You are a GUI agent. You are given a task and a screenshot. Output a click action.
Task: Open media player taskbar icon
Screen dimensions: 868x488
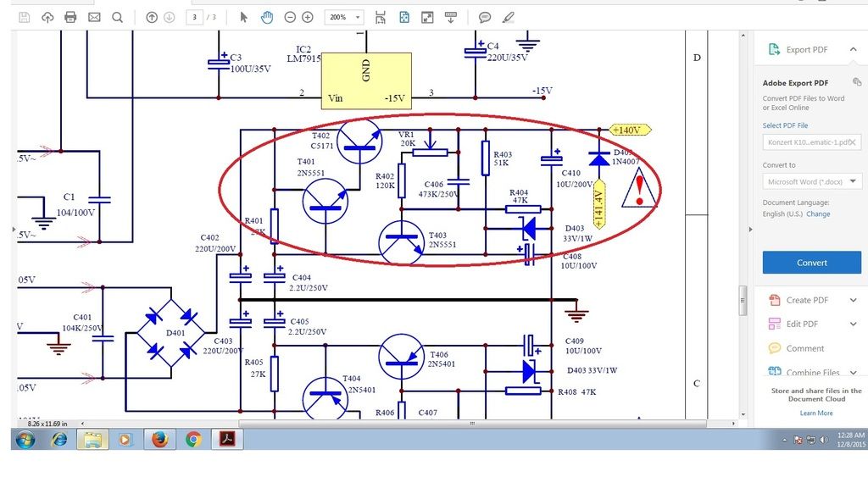point(125,440)
